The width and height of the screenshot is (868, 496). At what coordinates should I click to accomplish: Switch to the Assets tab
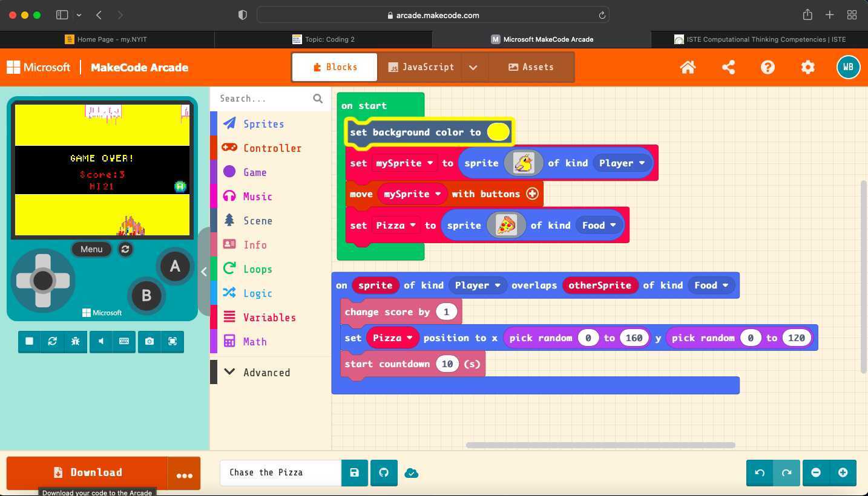pos(531,67)
